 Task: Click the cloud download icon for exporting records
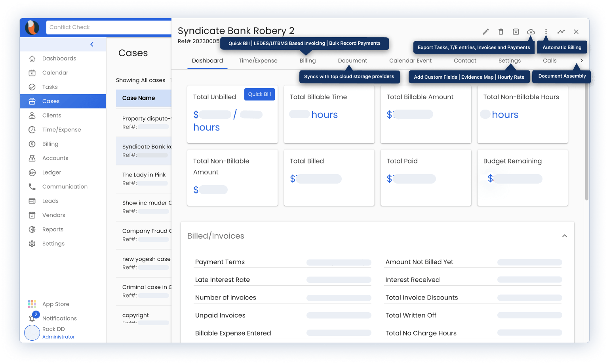[531, 31]
